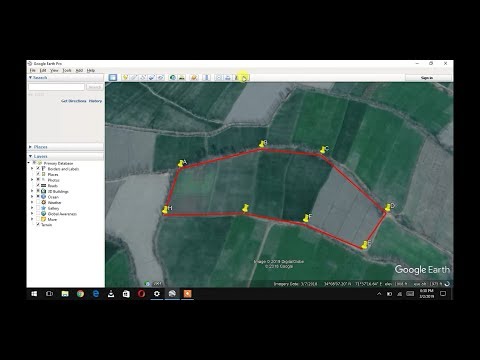Toggle the Ocean layer checkbox
480x360 pixels.
click(38, 197)
